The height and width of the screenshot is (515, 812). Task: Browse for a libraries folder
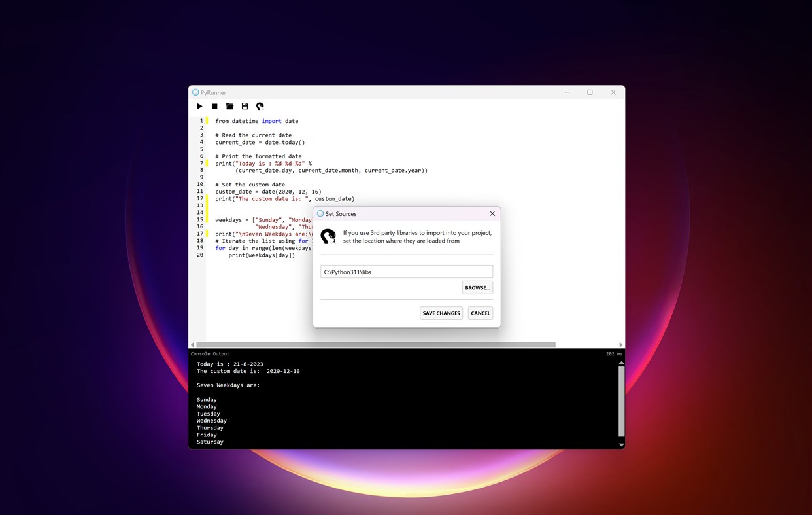[x=477, y=287]
